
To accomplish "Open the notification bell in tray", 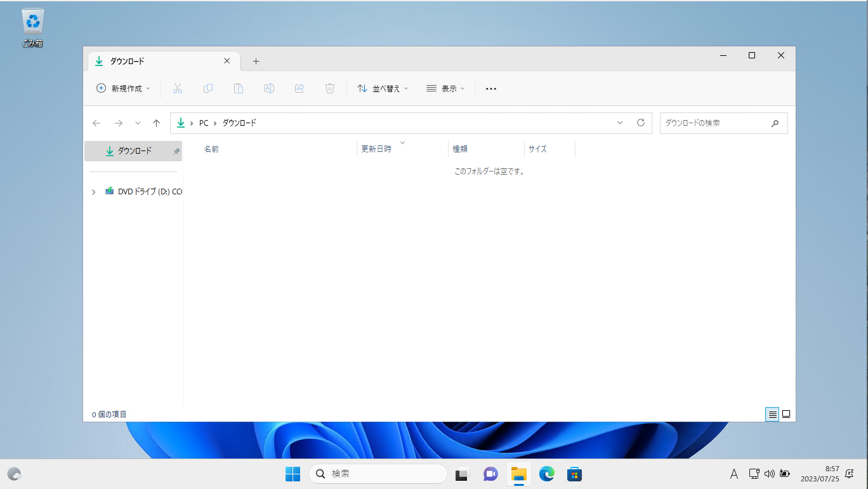I will pos(850,474).
